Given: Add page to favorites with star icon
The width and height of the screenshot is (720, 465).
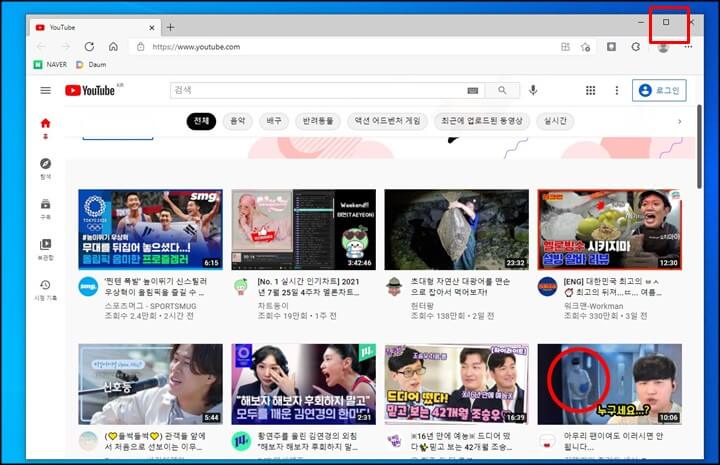Looking at the screenshot, I should coord(585,47).
